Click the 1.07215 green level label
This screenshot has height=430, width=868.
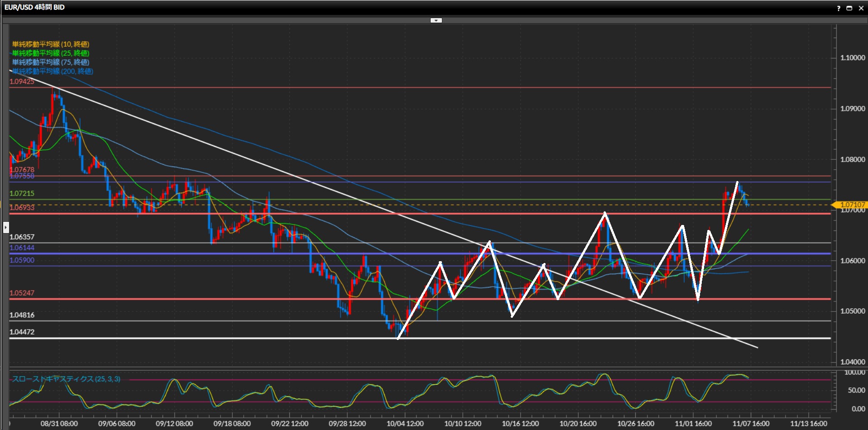point(22,193)
